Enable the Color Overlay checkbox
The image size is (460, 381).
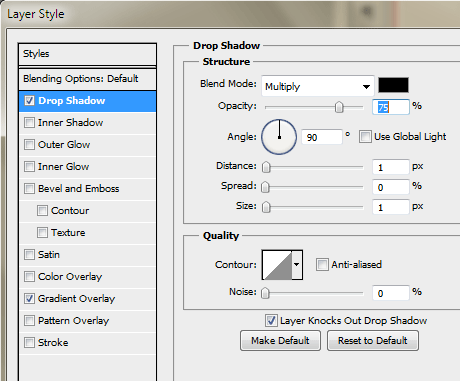tap(29, 276)
